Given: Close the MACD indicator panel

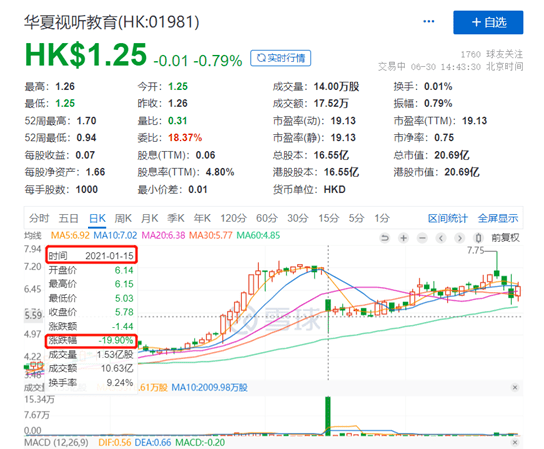Looking at the screenshot, I should [515, 442].
